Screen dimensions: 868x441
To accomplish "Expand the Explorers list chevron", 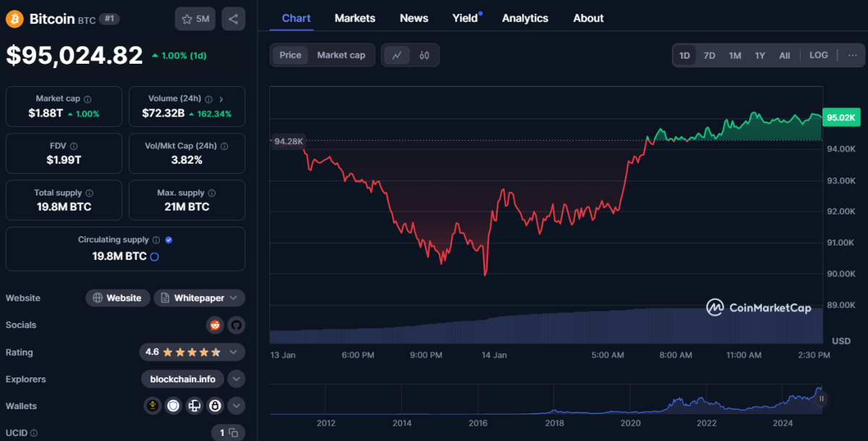I will [x=236, y=379].
